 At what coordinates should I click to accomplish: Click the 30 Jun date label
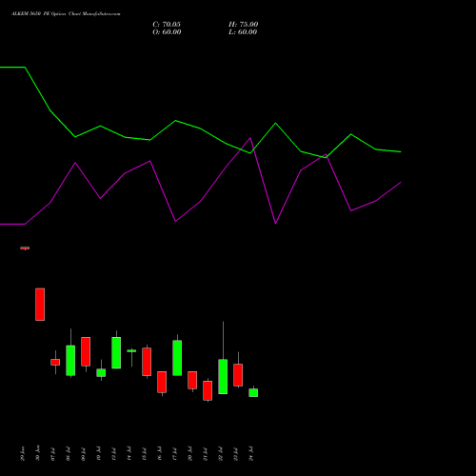pos(37,454)
